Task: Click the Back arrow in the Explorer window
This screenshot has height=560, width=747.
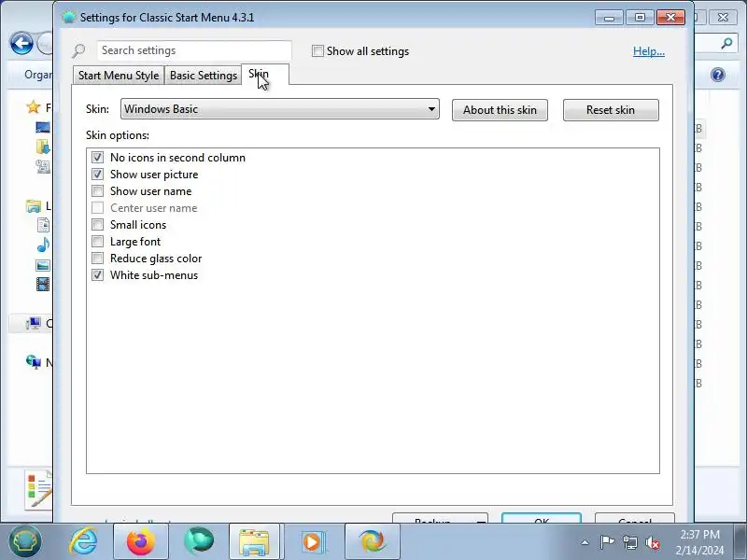Action: (x=21, y=44)
